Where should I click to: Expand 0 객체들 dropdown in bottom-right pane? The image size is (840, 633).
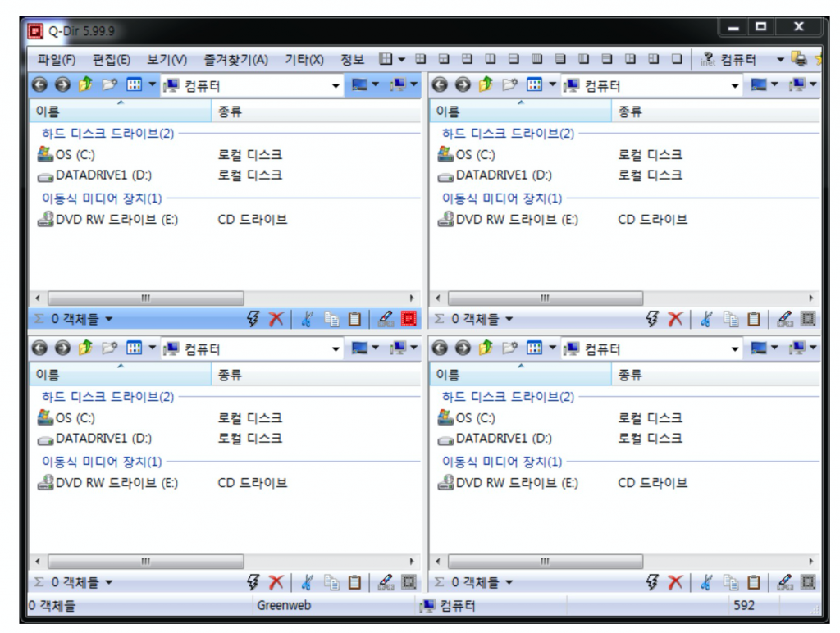point(509,582)
